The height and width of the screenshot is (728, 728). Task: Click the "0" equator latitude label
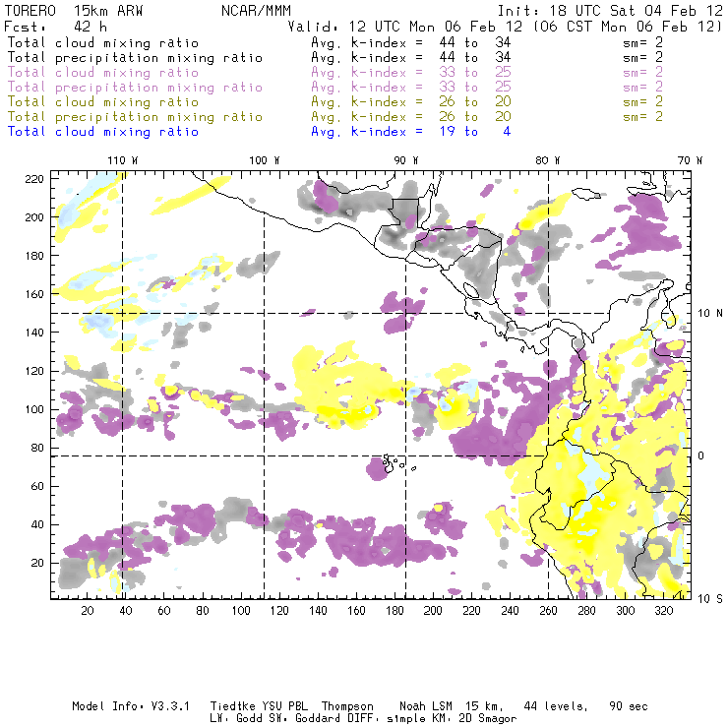click(x=700, y=455)
